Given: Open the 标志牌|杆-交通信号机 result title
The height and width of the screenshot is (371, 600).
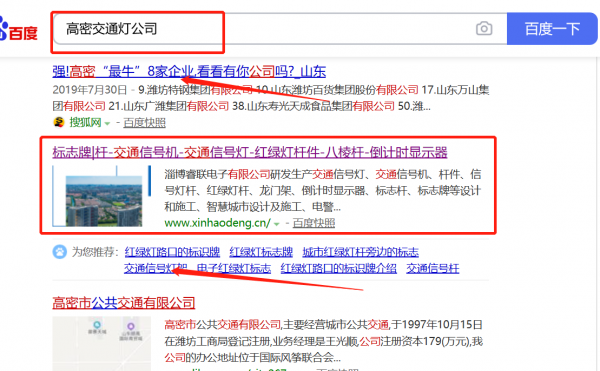Looking at the screenshot, I should (250, 152).
